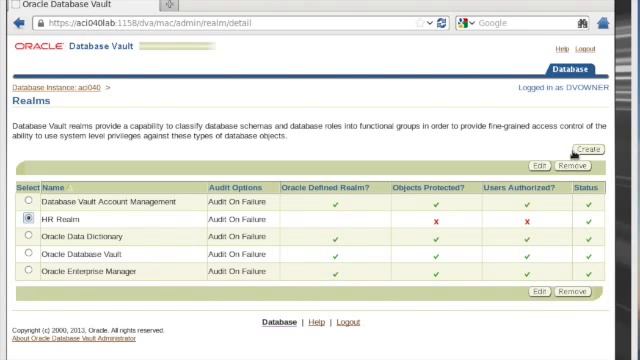The image size is (640, 360).
Task: Click footer Database link
Action: point(279,322)
